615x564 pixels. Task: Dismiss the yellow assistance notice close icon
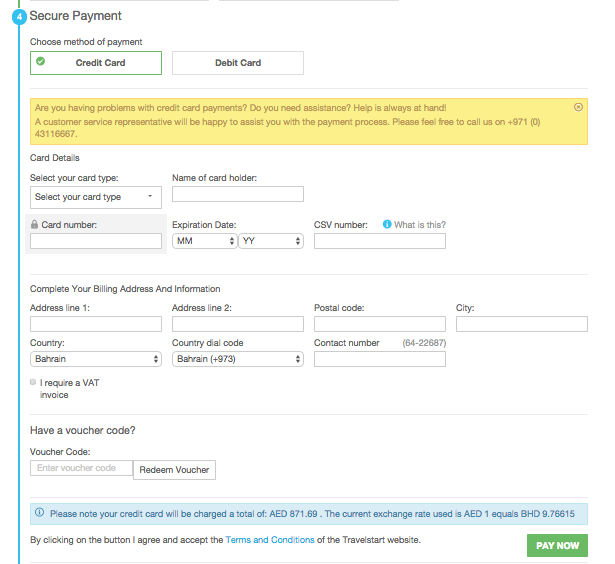coord(578,107)
